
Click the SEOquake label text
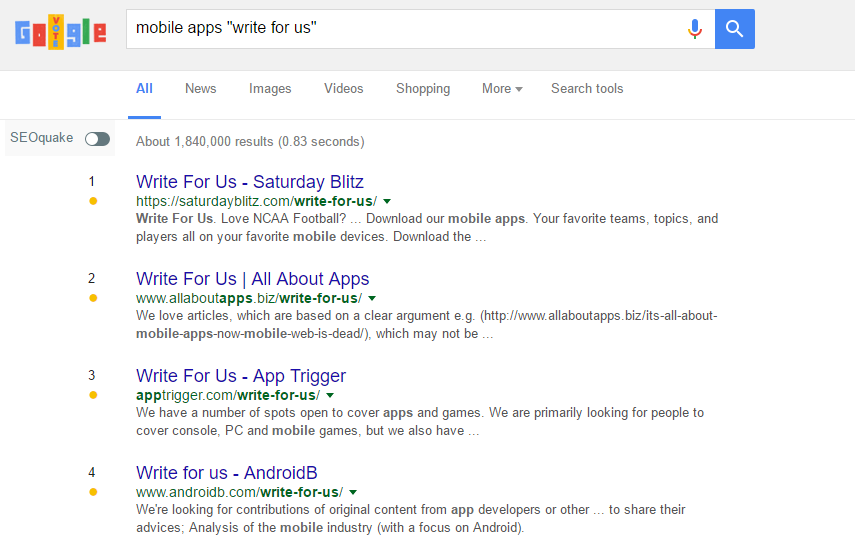[41, 137]
